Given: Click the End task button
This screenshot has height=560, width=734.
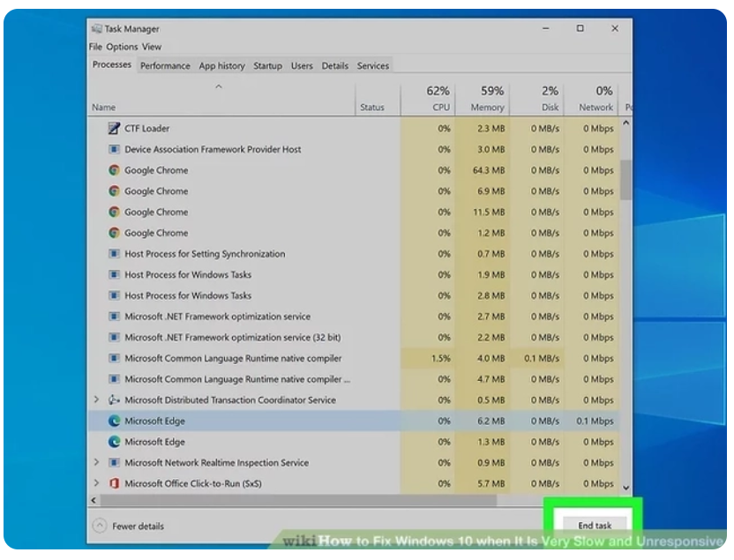Looking at the screenshot, I should 595,526.
